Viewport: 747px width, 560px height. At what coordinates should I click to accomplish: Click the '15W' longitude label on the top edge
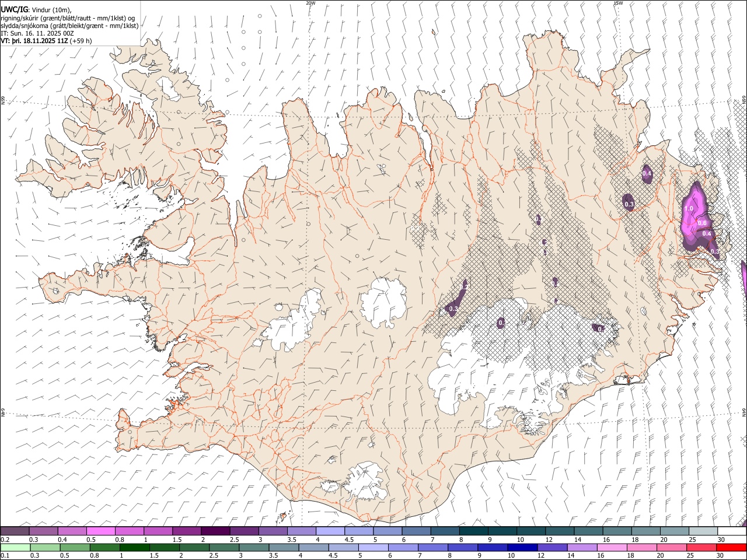pyautogui.click(x=618, y=3)
